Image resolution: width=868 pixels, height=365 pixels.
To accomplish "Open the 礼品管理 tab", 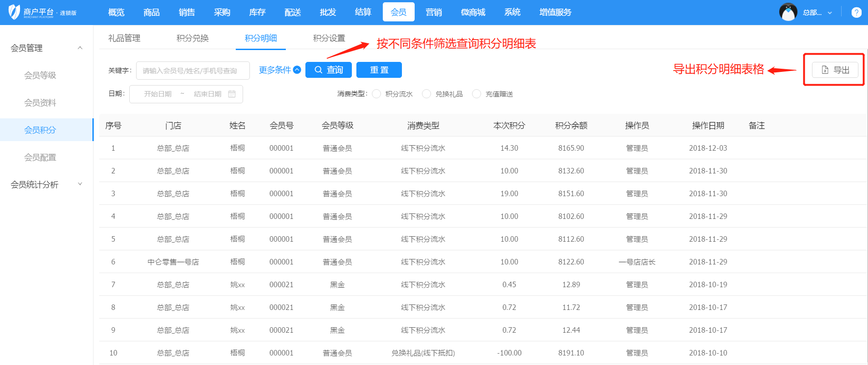I will pos(124,38).
